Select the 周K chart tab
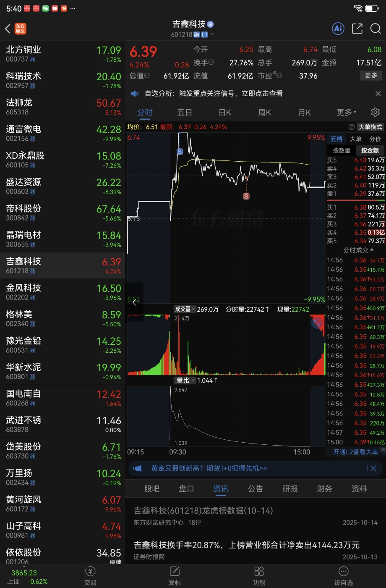 point(265,112)
